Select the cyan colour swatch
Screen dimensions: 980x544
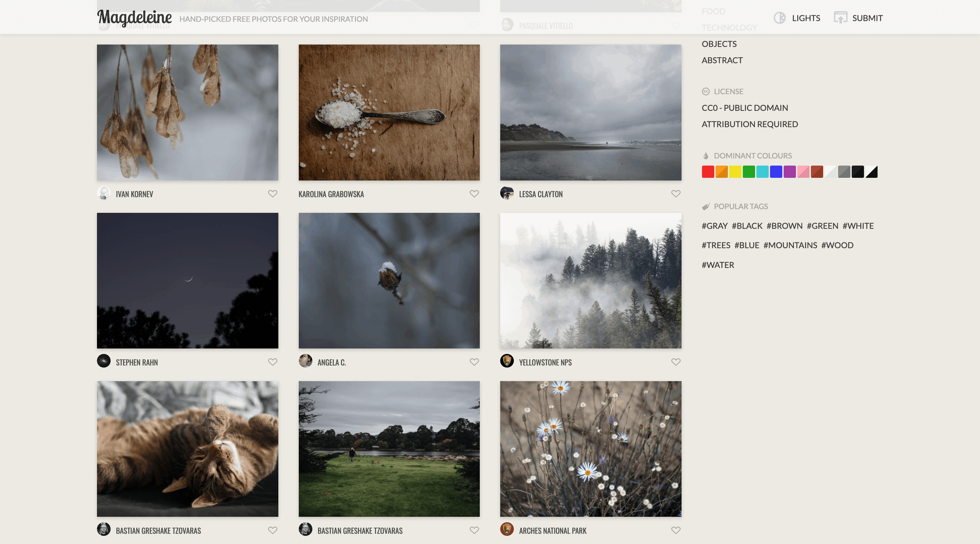point(762,172)
